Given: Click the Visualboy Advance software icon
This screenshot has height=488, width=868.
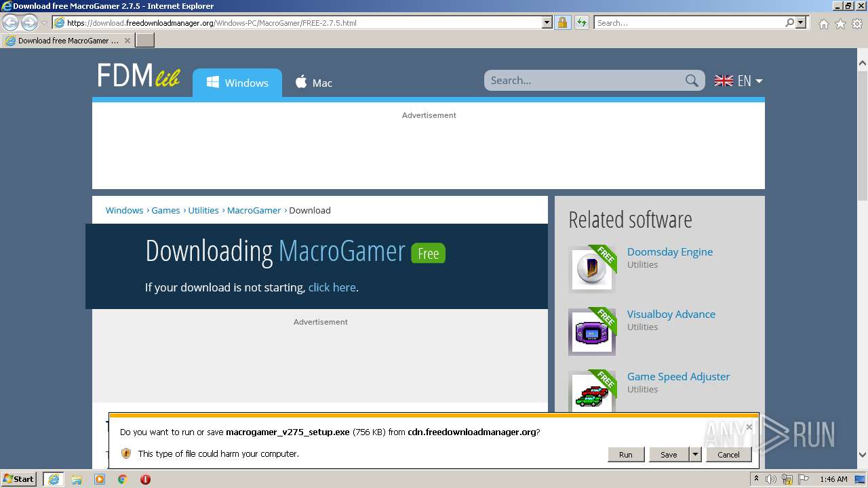Looking at the screenshot, I should pyautogui.click(x=592, y=331).
